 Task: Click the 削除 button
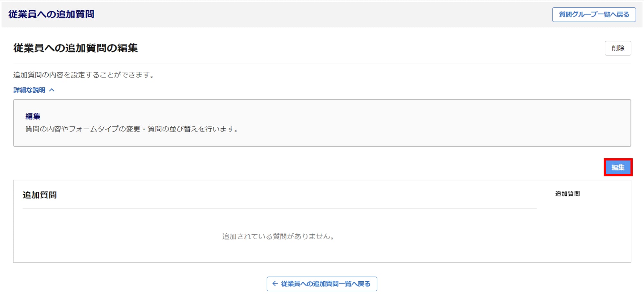tap(618, 48)
